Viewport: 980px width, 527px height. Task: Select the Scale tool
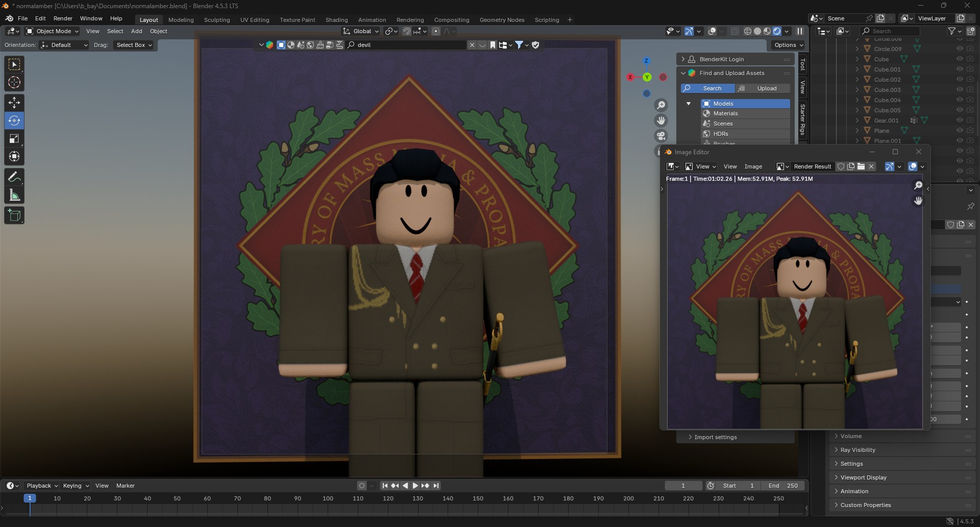click(14, 138)
